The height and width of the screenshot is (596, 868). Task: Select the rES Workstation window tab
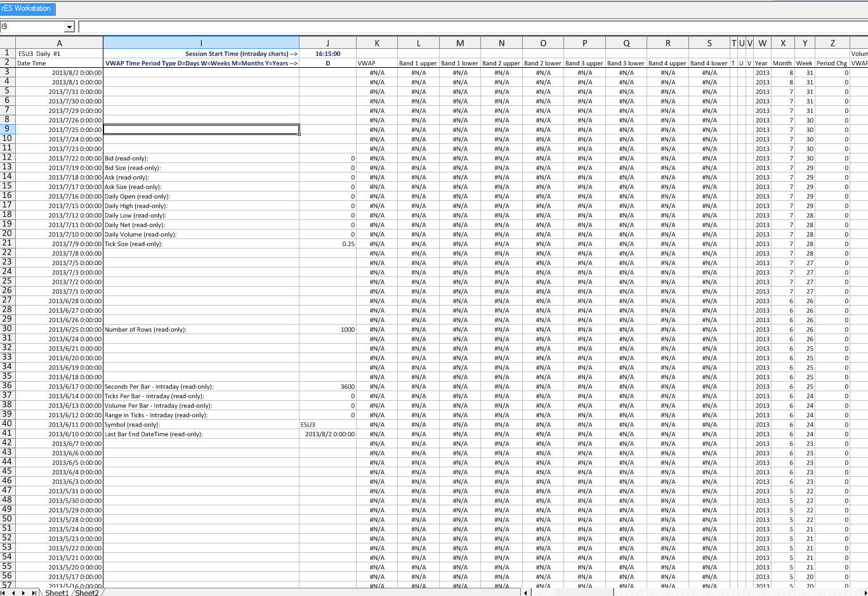(x=27, y=9)
